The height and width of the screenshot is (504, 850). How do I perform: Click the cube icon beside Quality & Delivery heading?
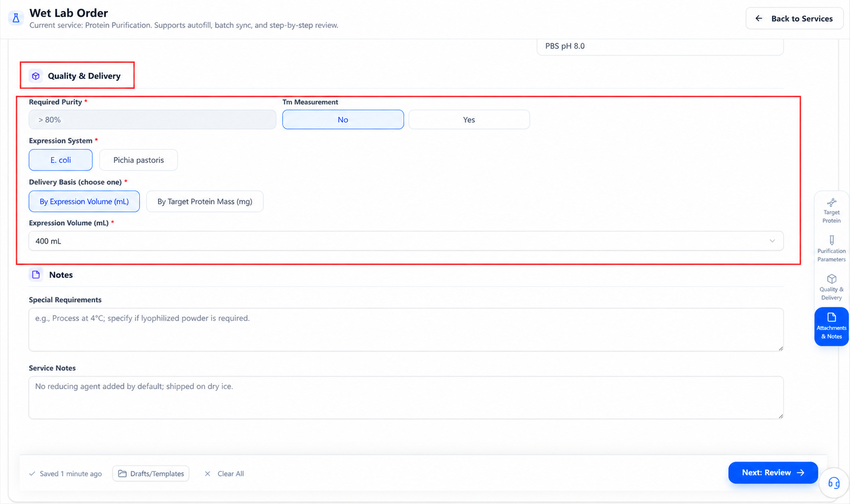pos(36,76)
